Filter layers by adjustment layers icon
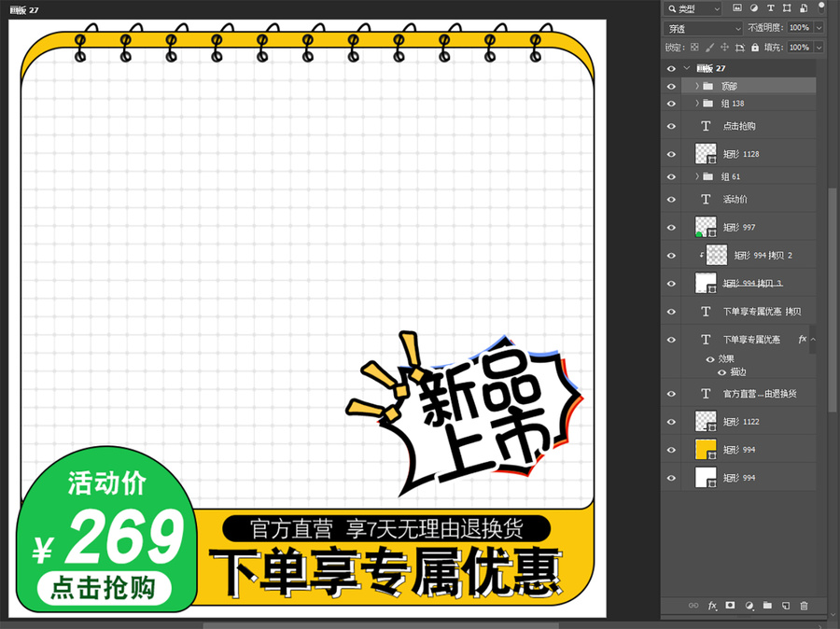Screen dimensions: 840x629 click(754, 8)
